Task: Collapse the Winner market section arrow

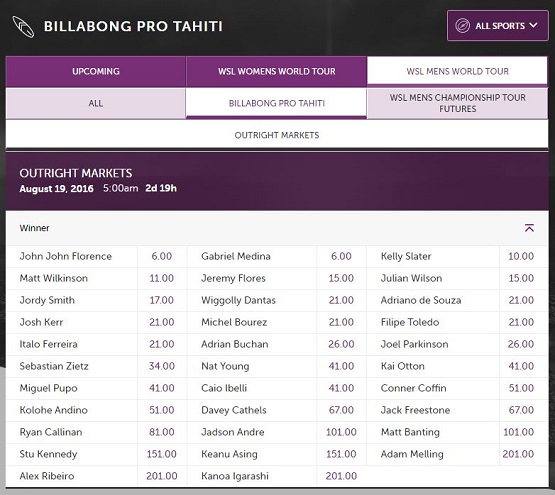Action: [x=529, y=228]
